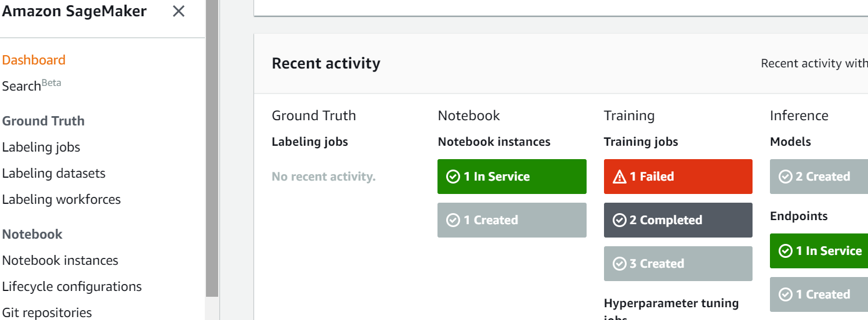View the 2 Created models

point(819,177)
